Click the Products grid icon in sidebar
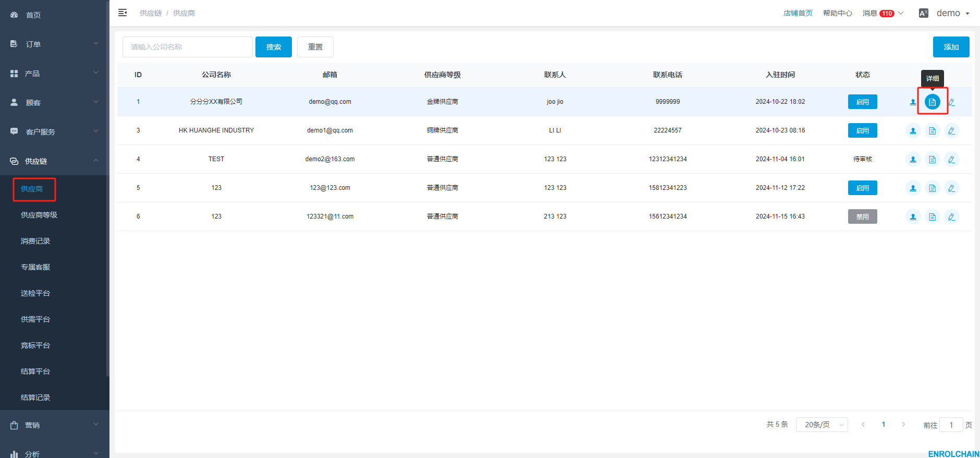The image size is (980, 458). [14, 74]
